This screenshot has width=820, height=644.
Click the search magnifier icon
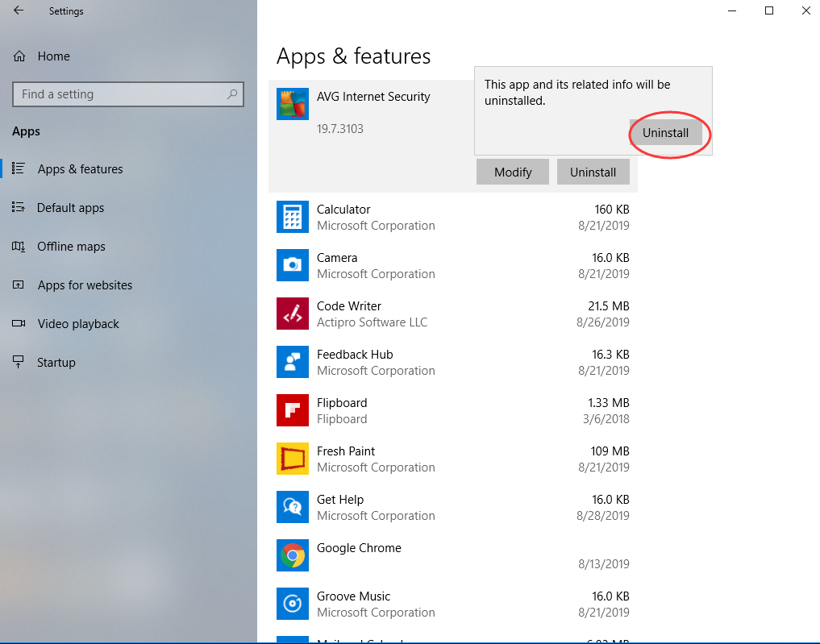232,94
